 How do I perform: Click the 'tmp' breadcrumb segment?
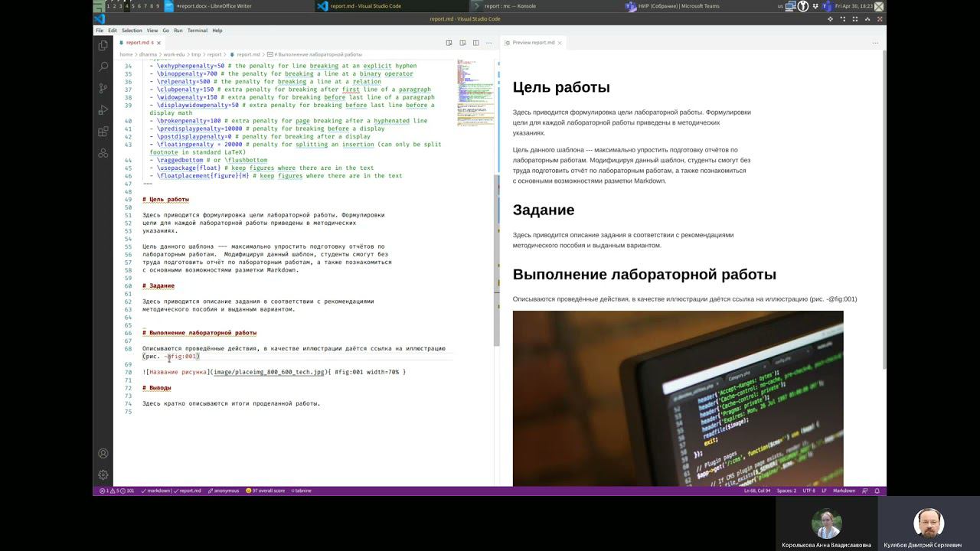click(196, 55)
